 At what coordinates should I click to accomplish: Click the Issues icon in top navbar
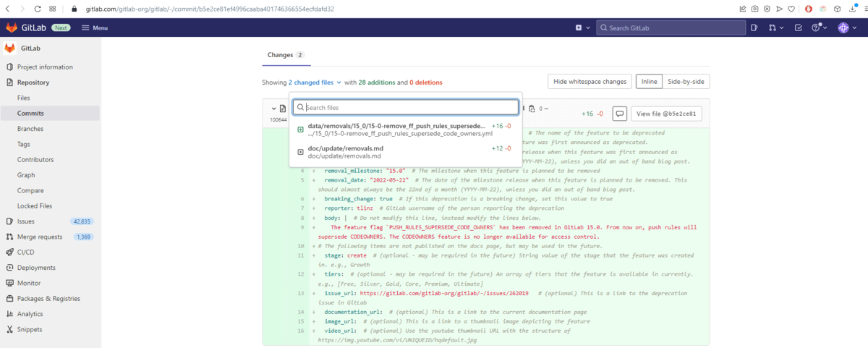tap(754, 27)
